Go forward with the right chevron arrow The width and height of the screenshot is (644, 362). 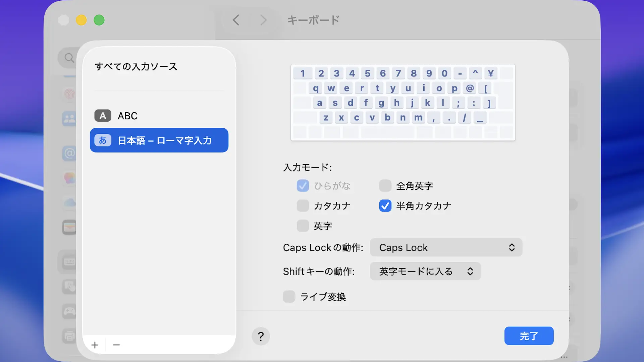[263, 20]
